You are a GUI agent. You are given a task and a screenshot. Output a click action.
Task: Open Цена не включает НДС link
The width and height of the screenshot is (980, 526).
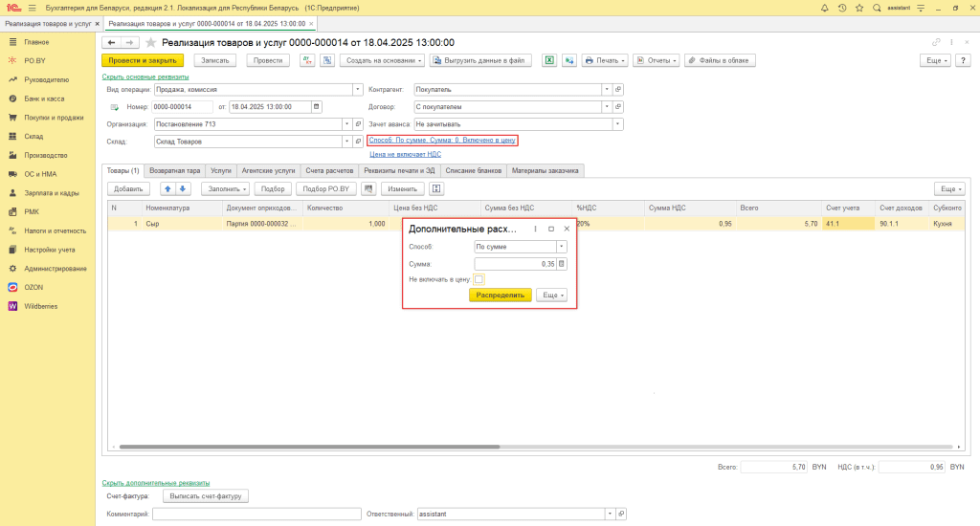[x=405, y=154]
